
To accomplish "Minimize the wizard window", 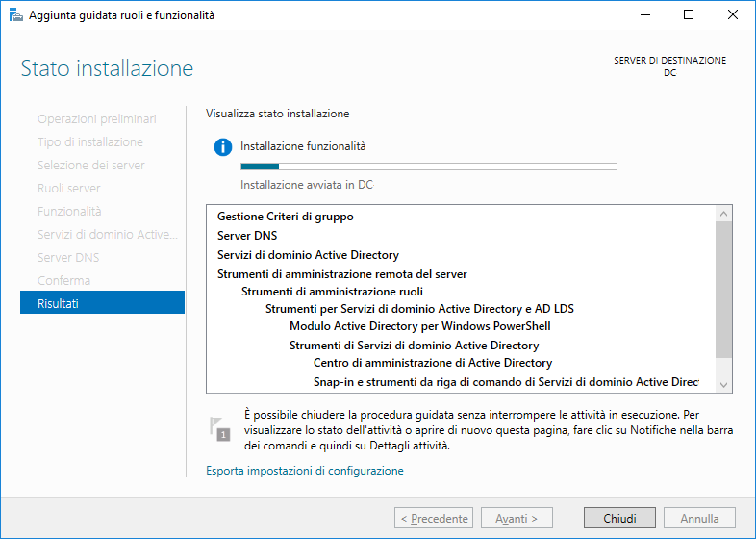I will coord(645,15).
